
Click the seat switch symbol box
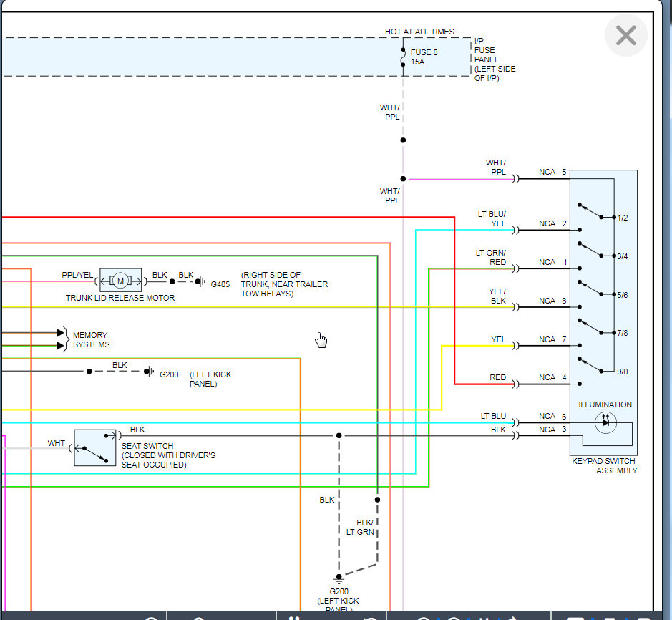(x=94, y=447)
